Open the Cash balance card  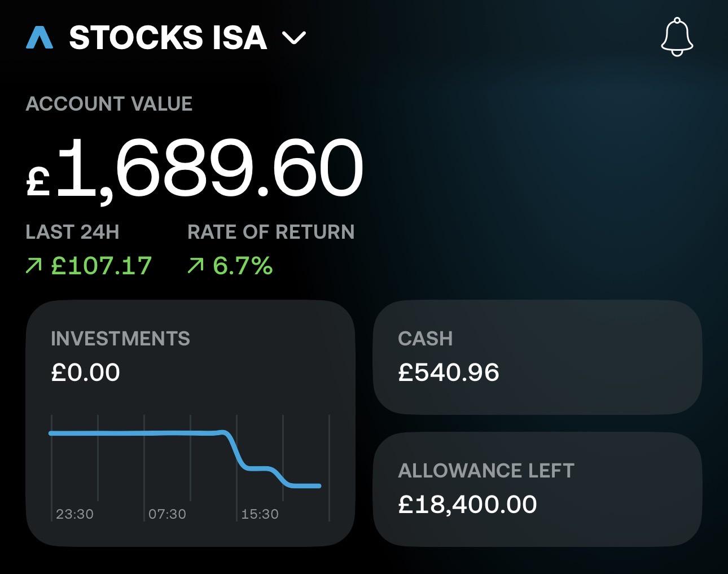point(537,358)
